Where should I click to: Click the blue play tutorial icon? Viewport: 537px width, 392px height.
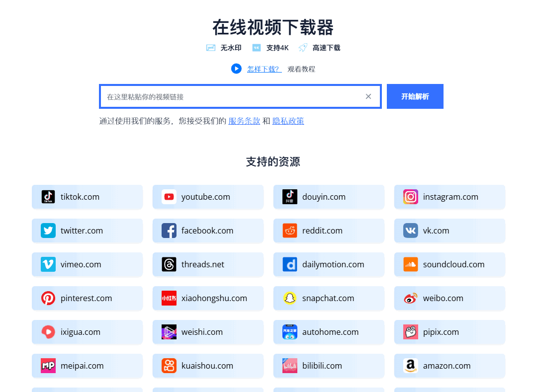(x=236, y=69)
